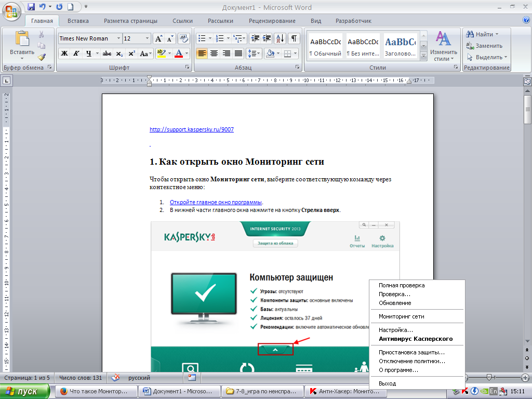Open Times New Roman font dropdown
The image size is (532, 399).
118,38
